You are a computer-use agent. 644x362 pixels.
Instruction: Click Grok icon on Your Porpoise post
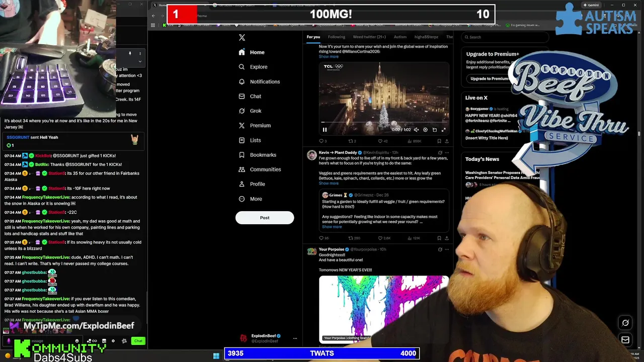point(440,249)
